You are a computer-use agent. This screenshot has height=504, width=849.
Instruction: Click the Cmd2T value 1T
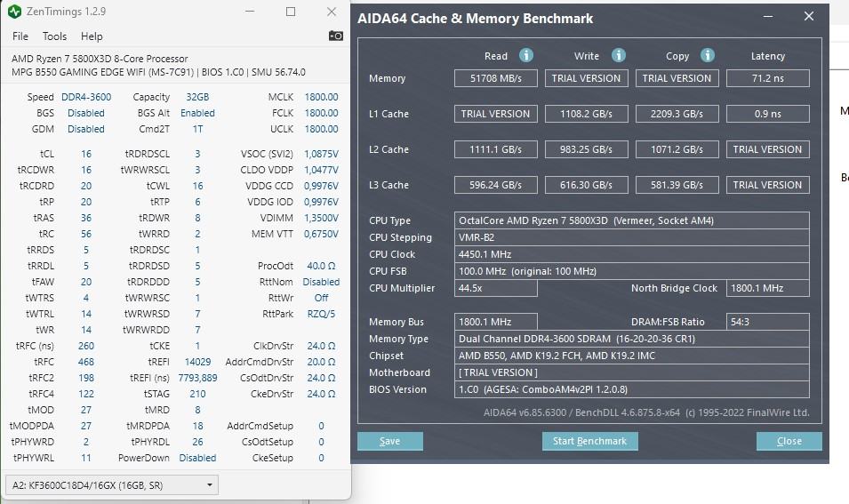pyautogui.click(x=197, y=129)
